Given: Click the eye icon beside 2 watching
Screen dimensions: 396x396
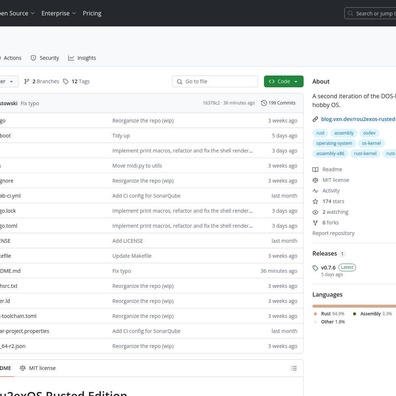Looking at the screenshot, I should coord(315,212).
